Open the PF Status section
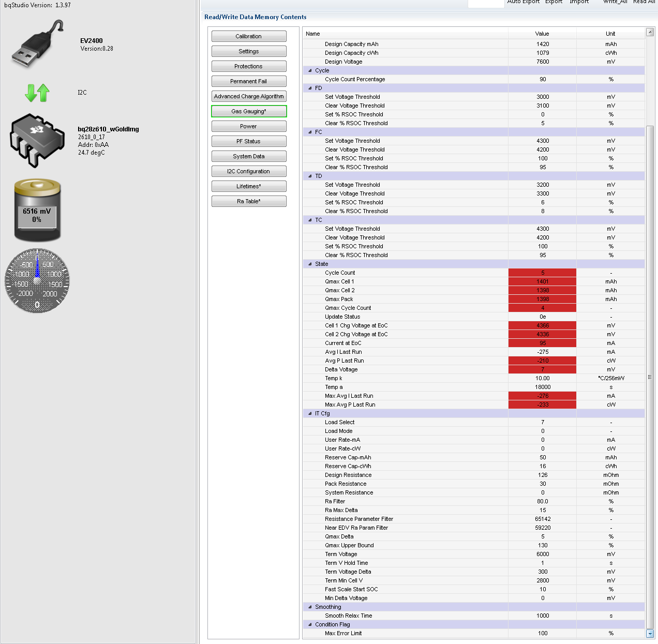This screenshot has width=658, height=644. coord(249,141)
